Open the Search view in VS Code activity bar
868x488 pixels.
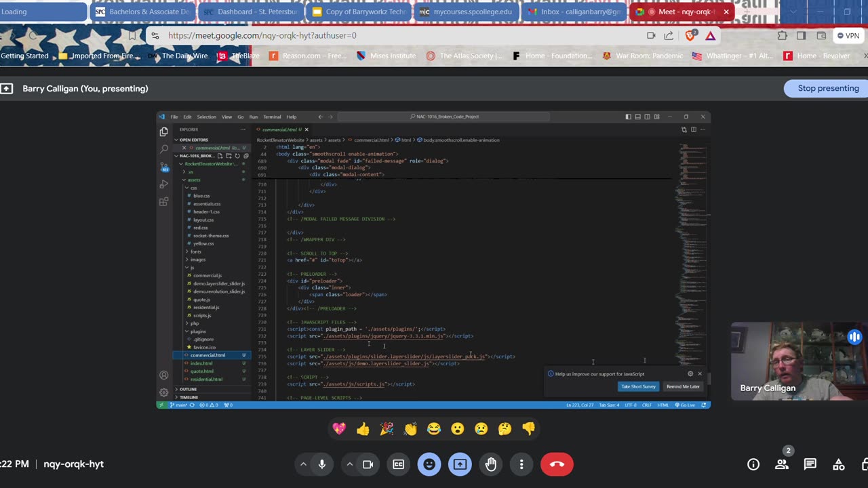click(163, 148)
